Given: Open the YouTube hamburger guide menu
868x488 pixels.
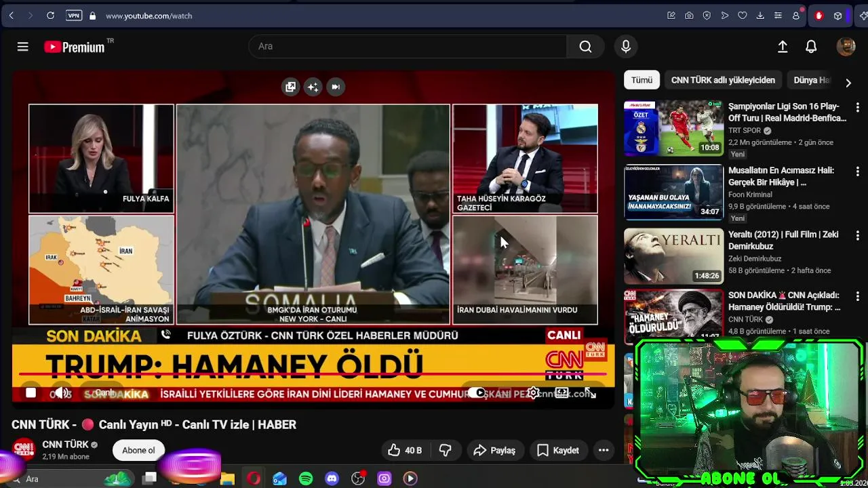Looking at the screenshot, I should pyautogui.click(x=22, y=46).
